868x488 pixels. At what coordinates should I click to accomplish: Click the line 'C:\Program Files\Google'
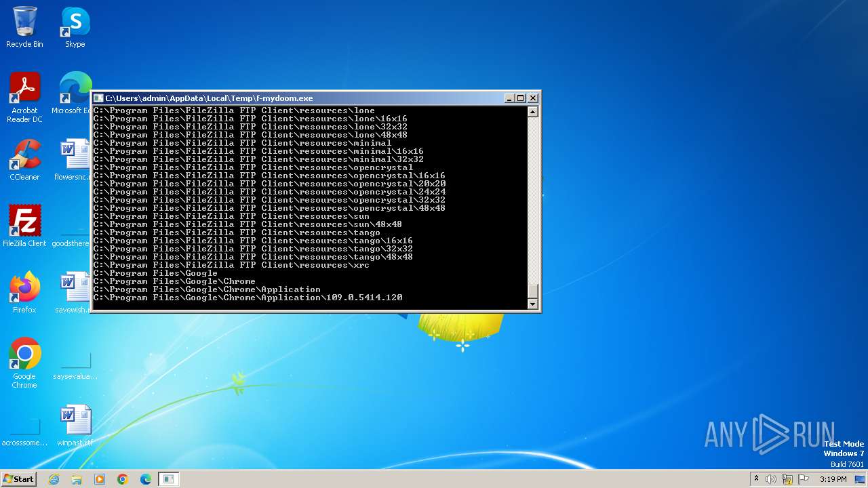pos(155,273)
